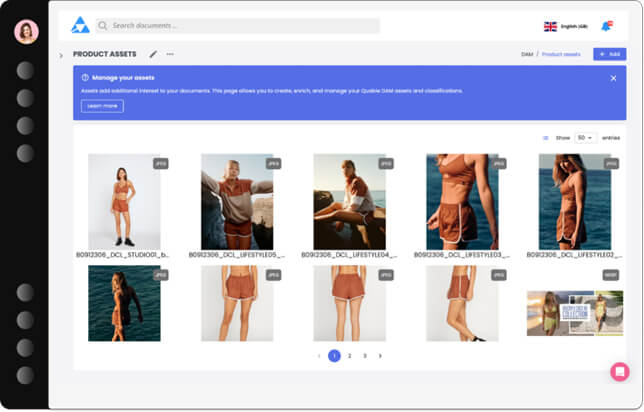
Task: Open the collection banner thumbnail
Action: pyautogui.click(x=575, y=313)
